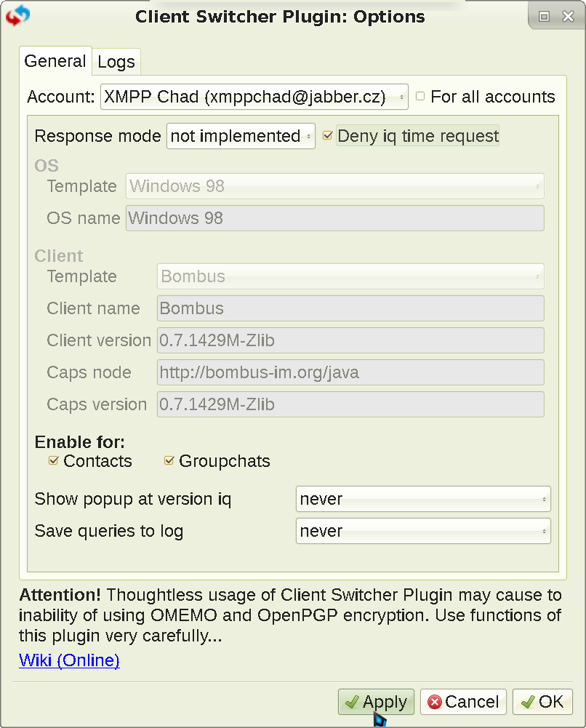Viewport: 586px width, 728px height.
Task: Click the green checkmark on the Apply button
Action: (x=357, y=702)
